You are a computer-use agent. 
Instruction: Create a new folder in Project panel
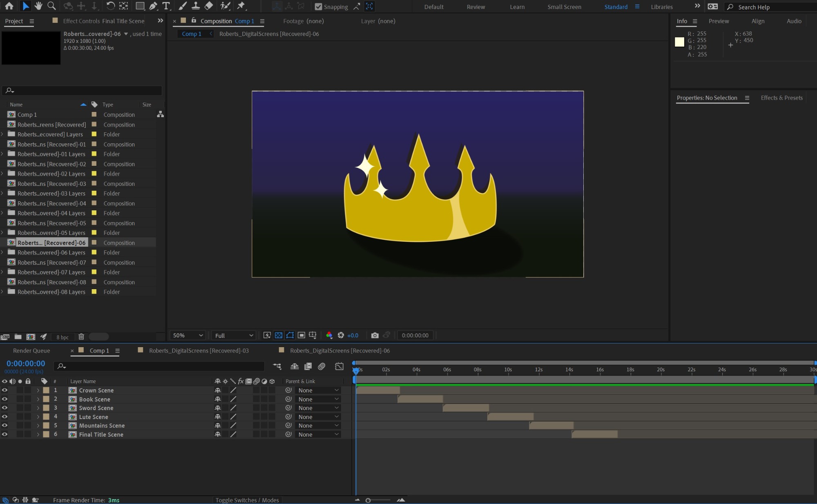pos(18,337)
